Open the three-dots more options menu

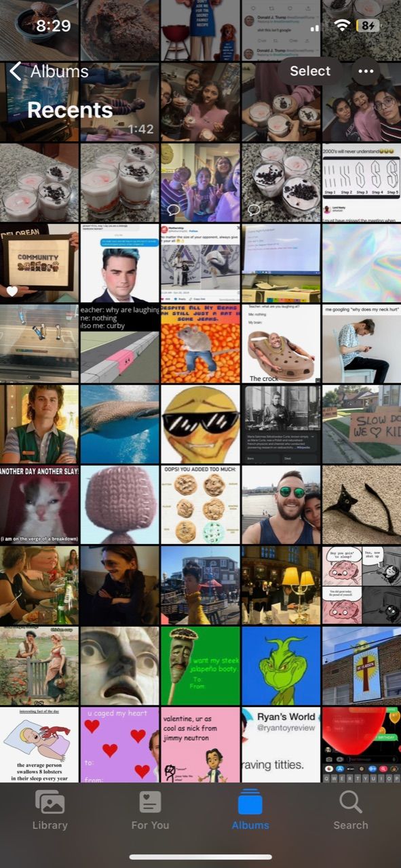(366, 71)
